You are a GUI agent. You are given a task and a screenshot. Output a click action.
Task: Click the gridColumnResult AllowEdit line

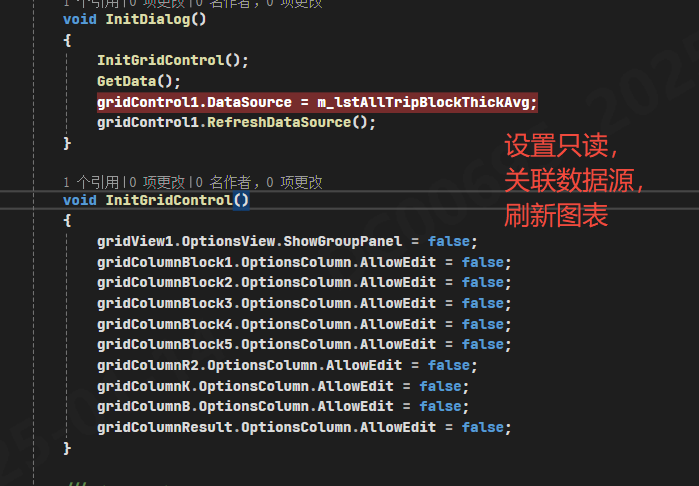coord(304,427)
